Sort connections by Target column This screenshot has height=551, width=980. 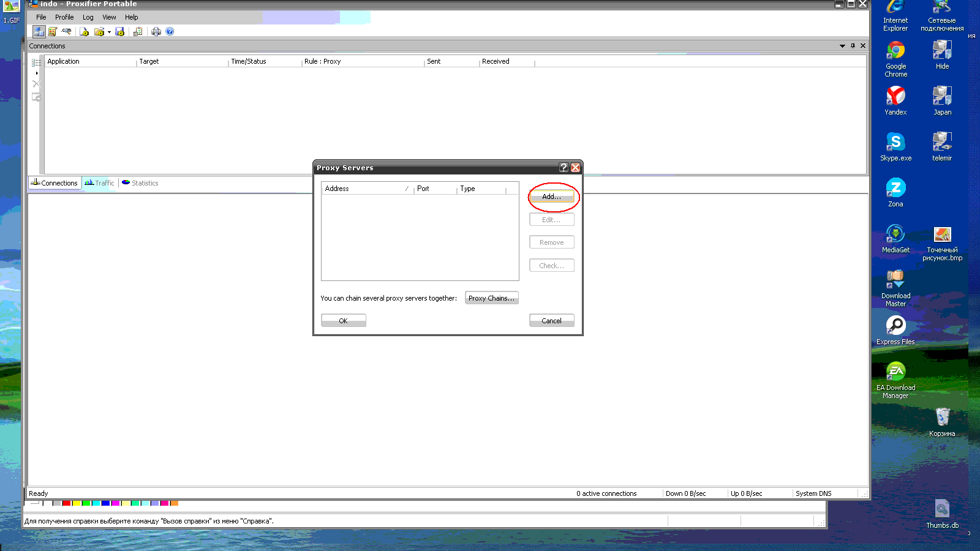(183, 61)
